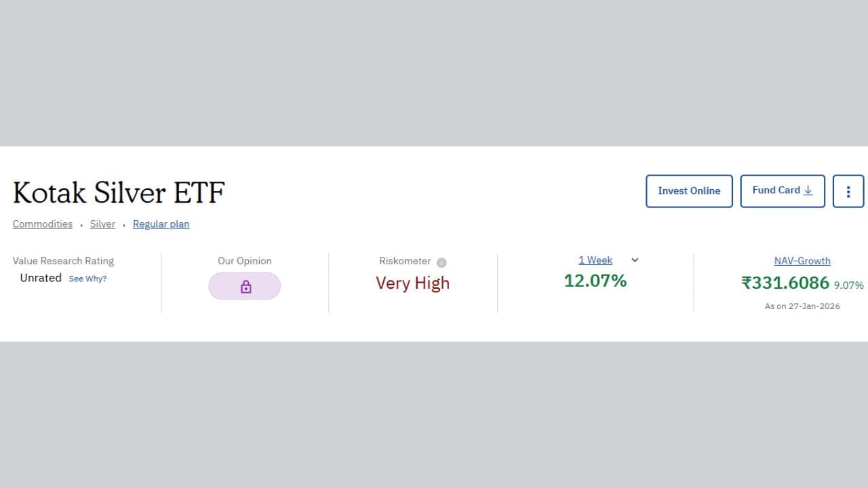Open the See Why? explanation link
Viewport: 868px width, 488px height.
pos(87,279)
